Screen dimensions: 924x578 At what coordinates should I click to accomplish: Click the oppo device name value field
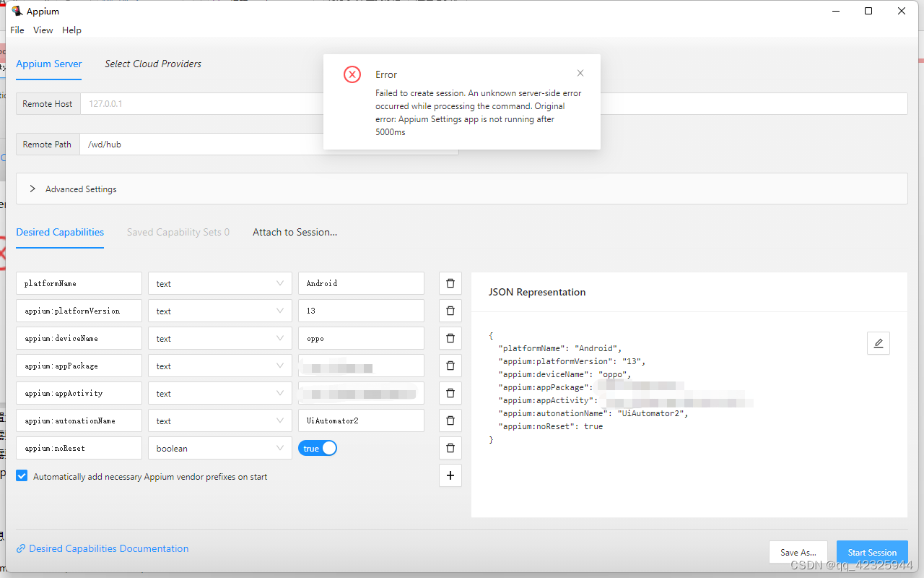(x=361, y=338)
